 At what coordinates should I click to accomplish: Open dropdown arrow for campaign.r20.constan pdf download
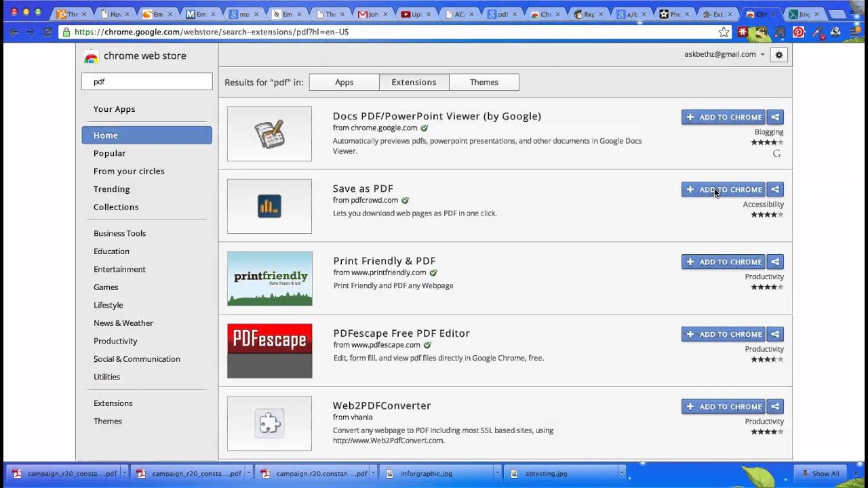pos(374,474)
